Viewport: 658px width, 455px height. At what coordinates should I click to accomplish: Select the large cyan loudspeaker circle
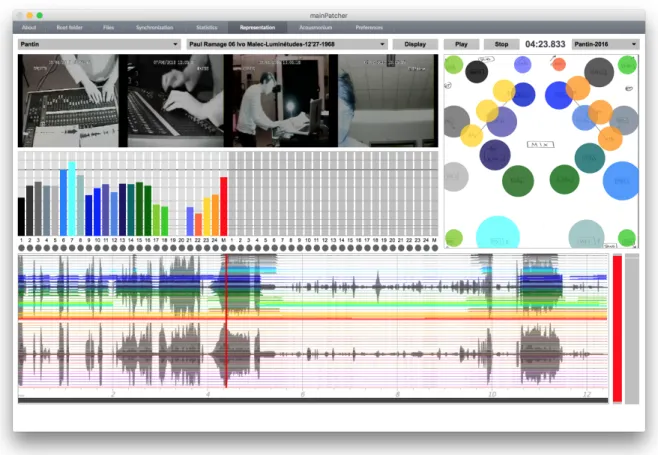(x=498, y=232)
